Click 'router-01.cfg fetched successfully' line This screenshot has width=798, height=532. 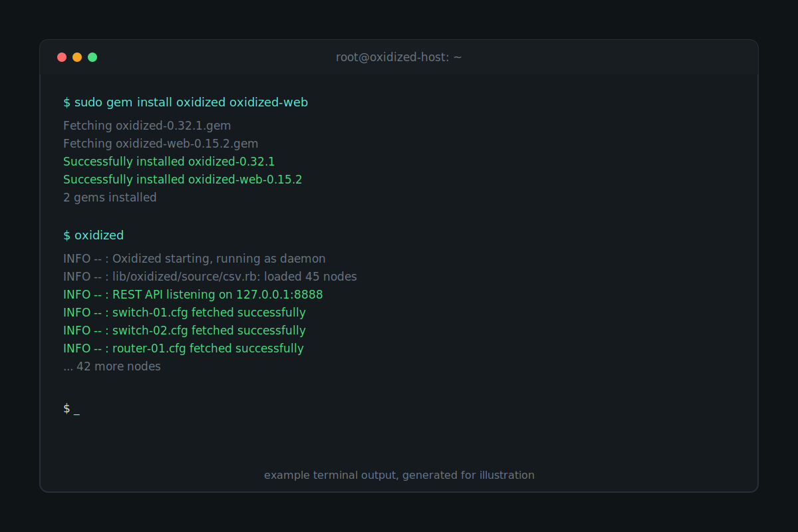click(184, 348)
